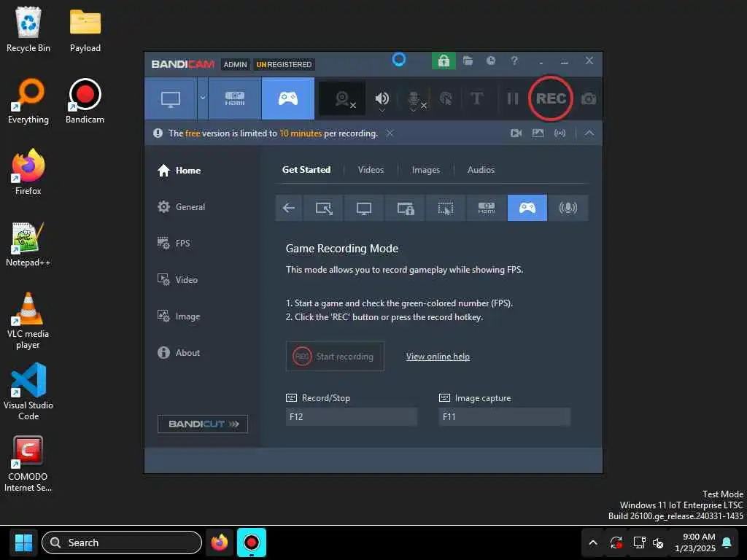747x560 pixels.
Task: Open Video settings in sidebar
Action: click(178, 280)
